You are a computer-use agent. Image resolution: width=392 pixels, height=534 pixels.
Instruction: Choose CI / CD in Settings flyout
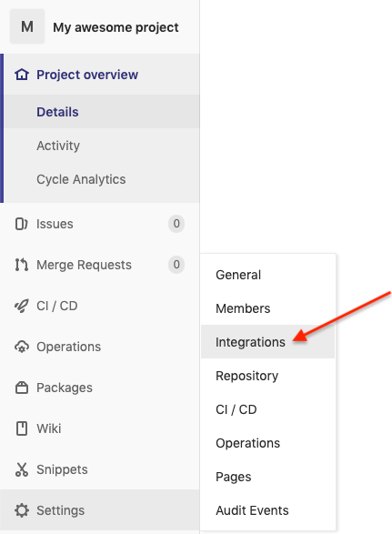[236, 409]
